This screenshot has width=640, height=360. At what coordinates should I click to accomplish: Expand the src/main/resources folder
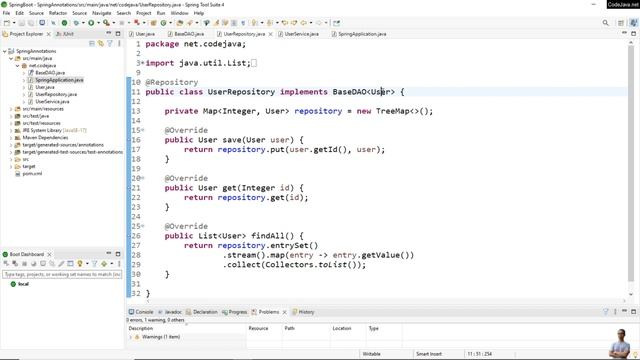[11, 109]
